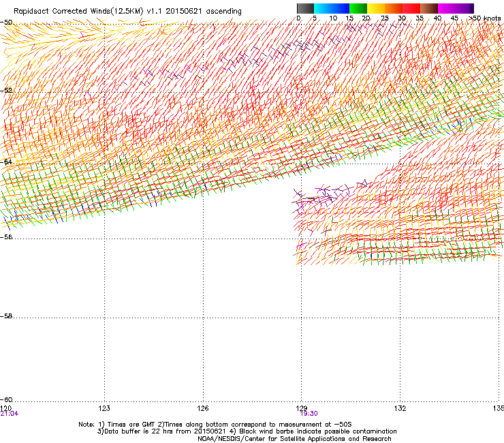Click the '-50' latitude axis label
This screenshot has height=443, width=504.
click(6, 22)
